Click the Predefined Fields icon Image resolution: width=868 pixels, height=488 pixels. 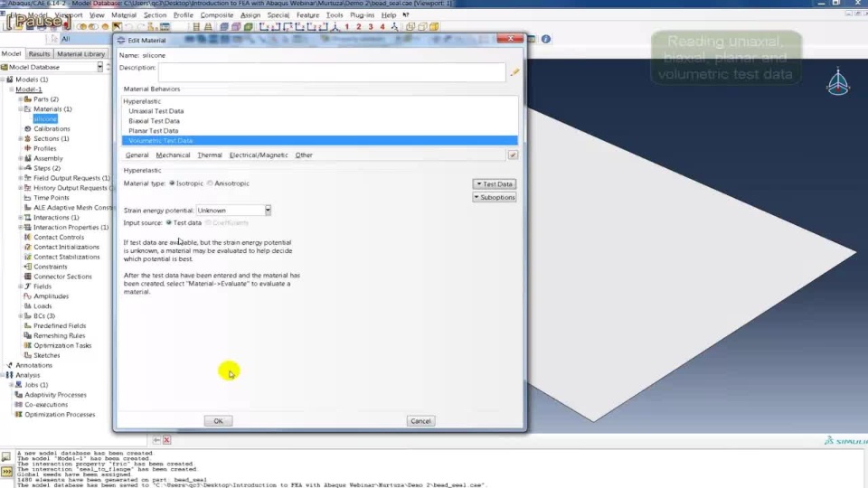(28, 326)
